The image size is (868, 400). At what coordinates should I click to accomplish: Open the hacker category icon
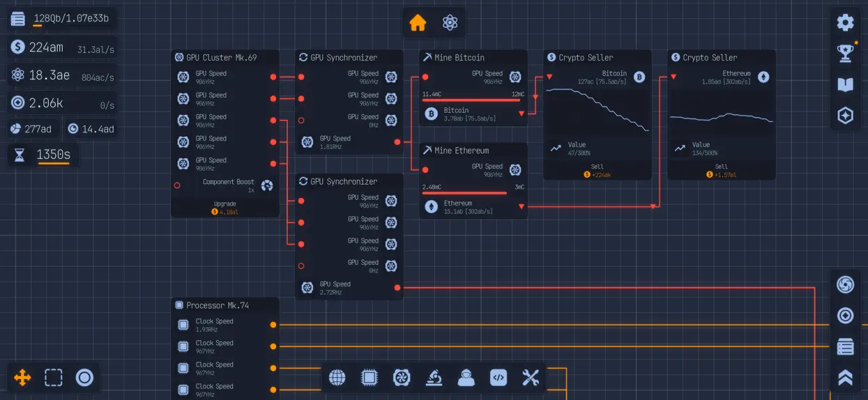[x=466, y=378]
